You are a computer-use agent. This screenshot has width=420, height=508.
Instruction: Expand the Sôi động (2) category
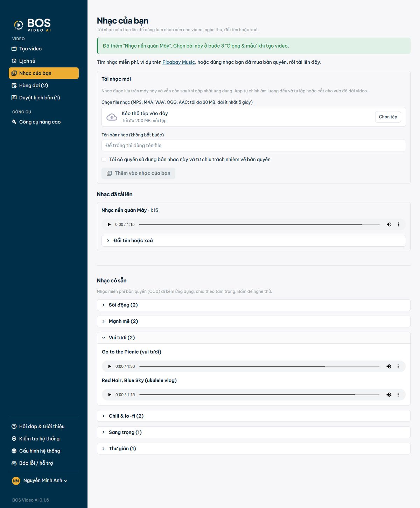coord(254,305)
